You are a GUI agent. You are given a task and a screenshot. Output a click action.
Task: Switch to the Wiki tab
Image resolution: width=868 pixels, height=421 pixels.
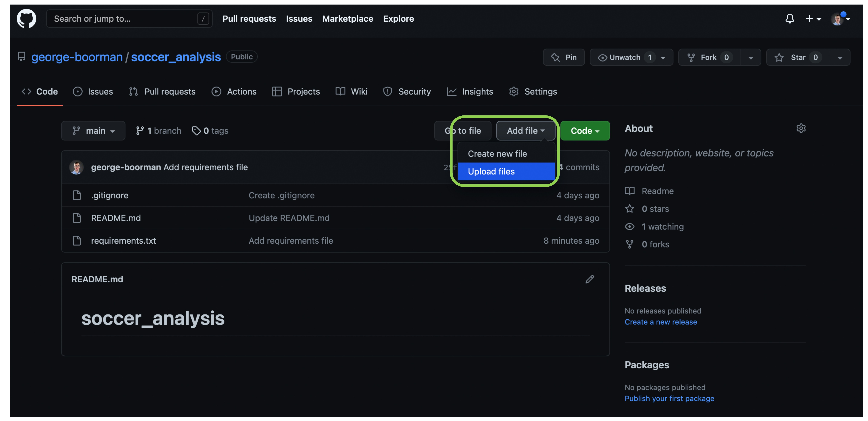(351, 91)
